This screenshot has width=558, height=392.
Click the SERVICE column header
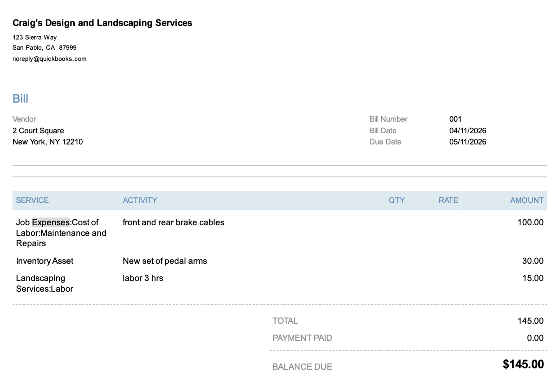(32, 200)
